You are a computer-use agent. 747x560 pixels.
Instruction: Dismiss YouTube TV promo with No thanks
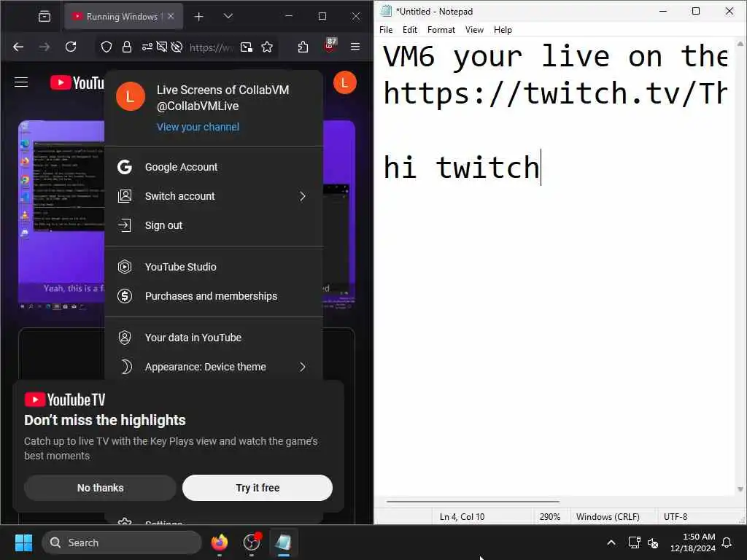(x=100, y=488)
